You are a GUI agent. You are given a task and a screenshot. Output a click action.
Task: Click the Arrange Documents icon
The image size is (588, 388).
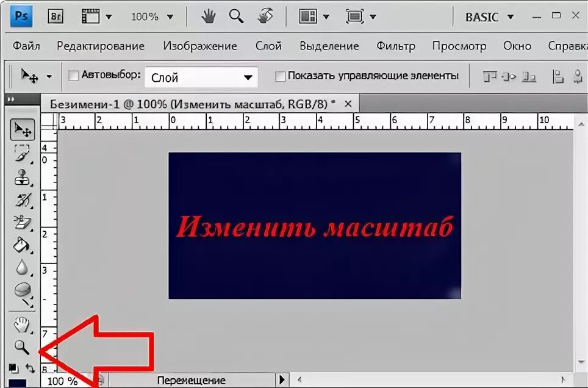coord(308,16)
